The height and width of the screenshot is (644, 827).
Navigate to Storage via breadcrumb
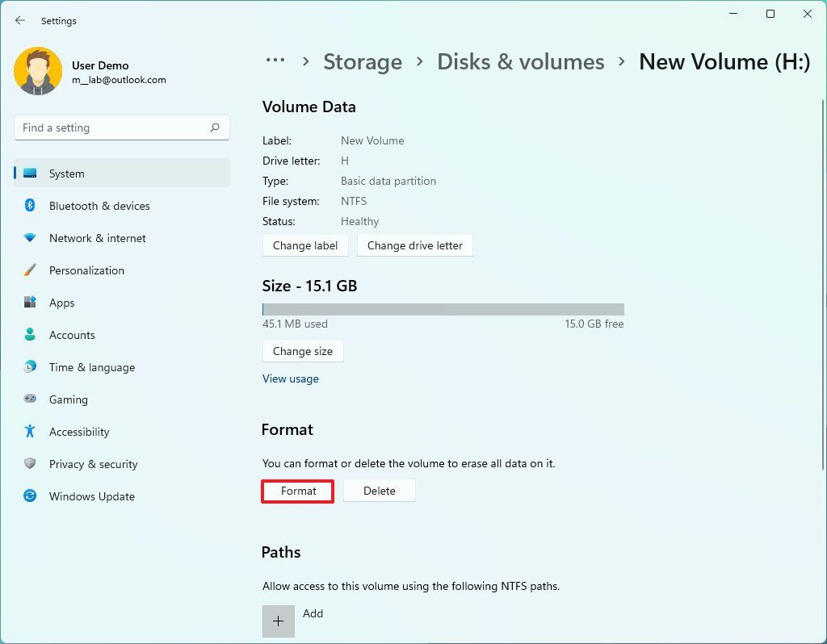click(x=362, y=61)
